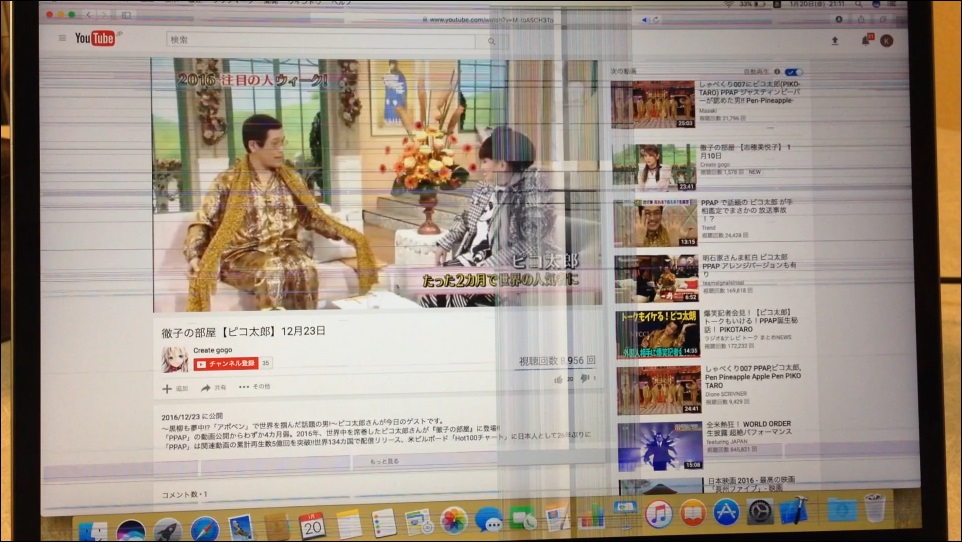Dislike the video with thumbs down

click(x=585, y=379)
